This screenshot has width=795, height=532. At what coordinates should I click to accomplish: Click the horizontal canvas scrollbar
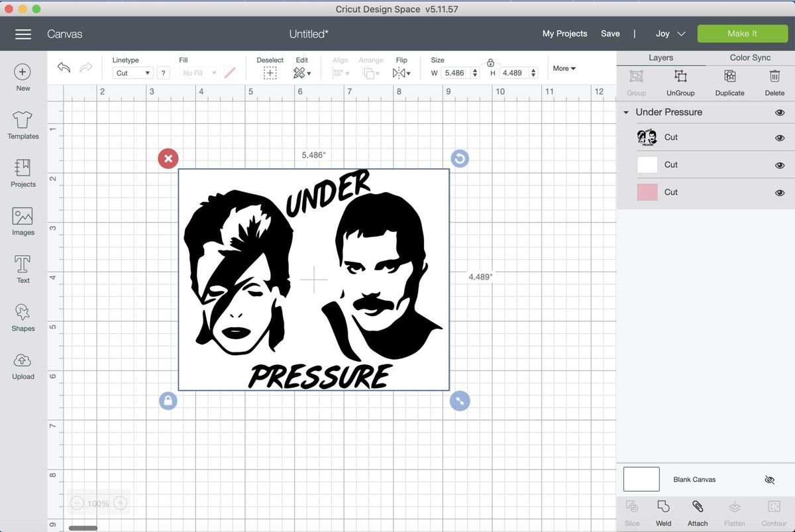point(83,528)
